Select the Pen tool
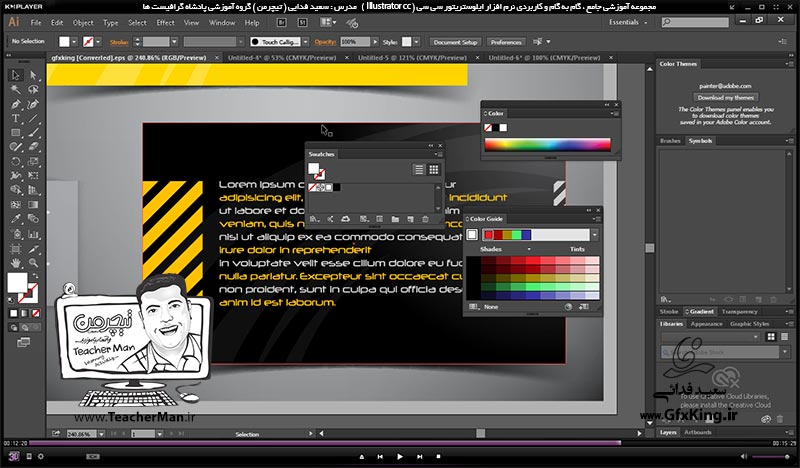The width and height of the screenshot is (800, 468). tap(16, 104)
